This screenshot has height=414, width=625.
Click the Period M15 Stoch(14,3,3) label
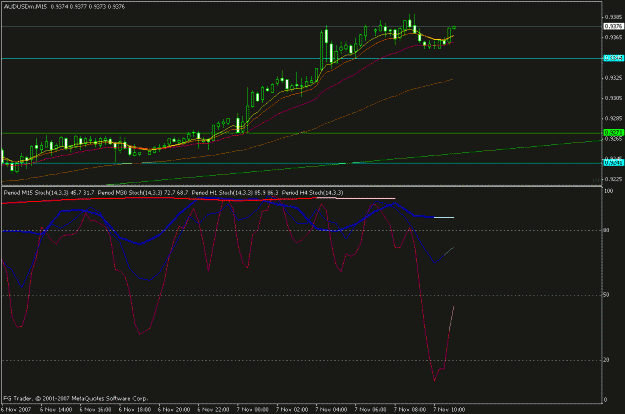(36, 193)
